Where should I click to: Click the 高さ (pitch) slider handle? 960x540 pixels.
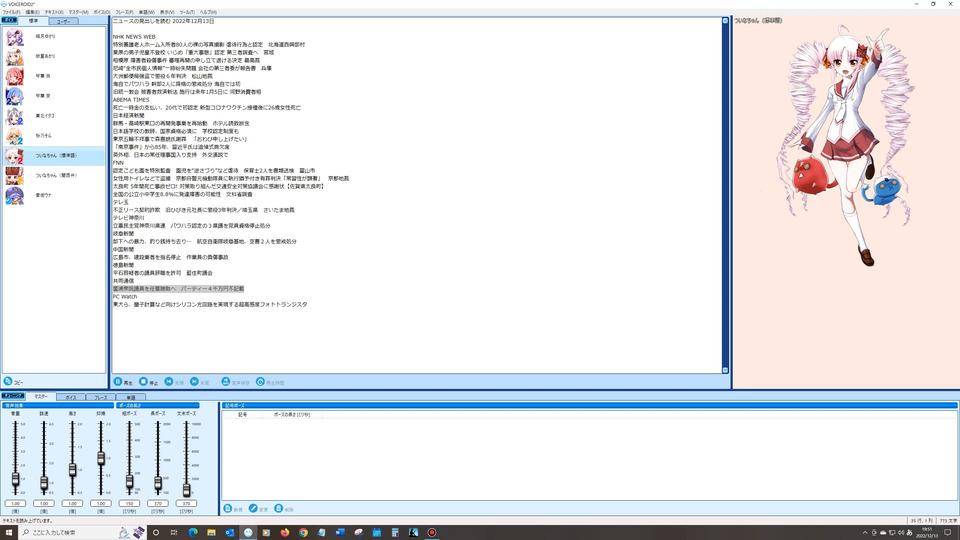pos(72,470)
